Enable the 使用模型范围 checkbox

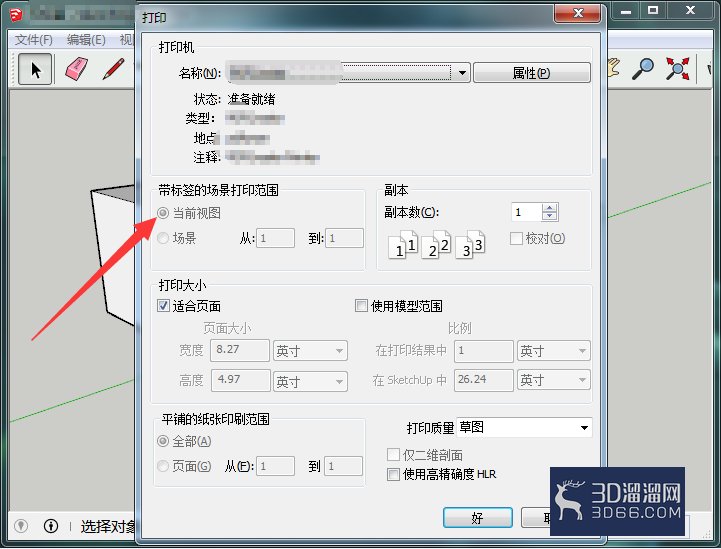361,306
